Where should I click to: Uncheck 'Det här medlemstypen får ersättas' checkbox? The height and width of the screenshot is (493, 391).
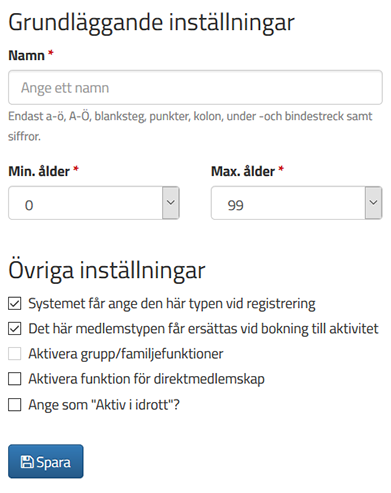[x=15, y=329]
